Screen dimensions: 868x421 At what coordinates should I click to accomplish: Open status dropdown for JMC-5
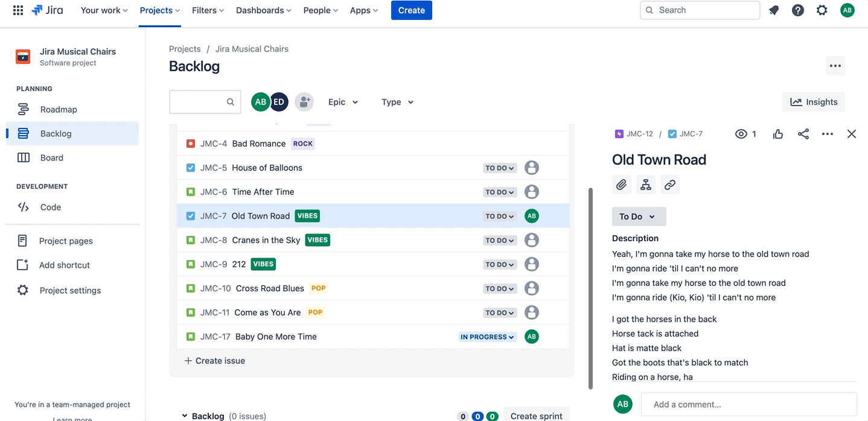click(x=500, y=168)
